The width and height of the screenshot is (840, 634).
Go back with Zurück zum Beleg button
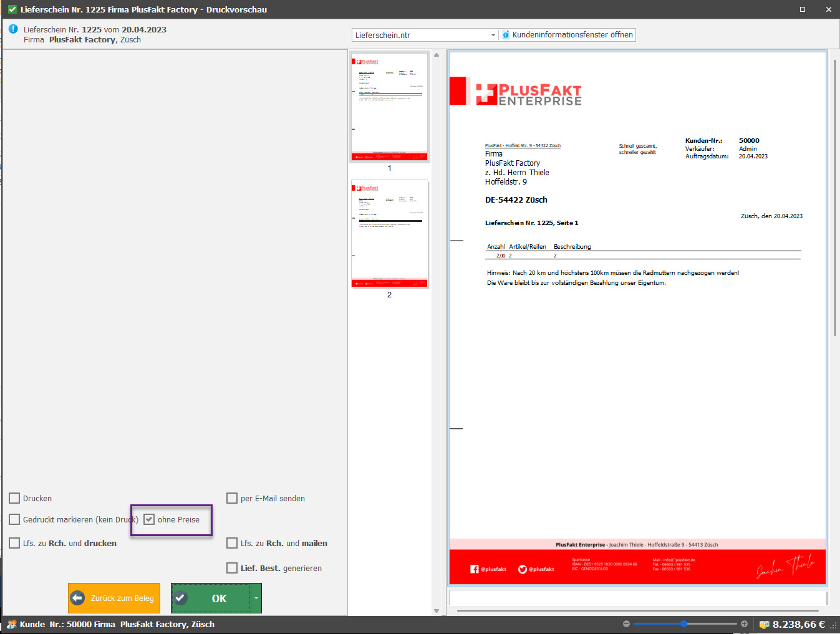pos(114,598)
